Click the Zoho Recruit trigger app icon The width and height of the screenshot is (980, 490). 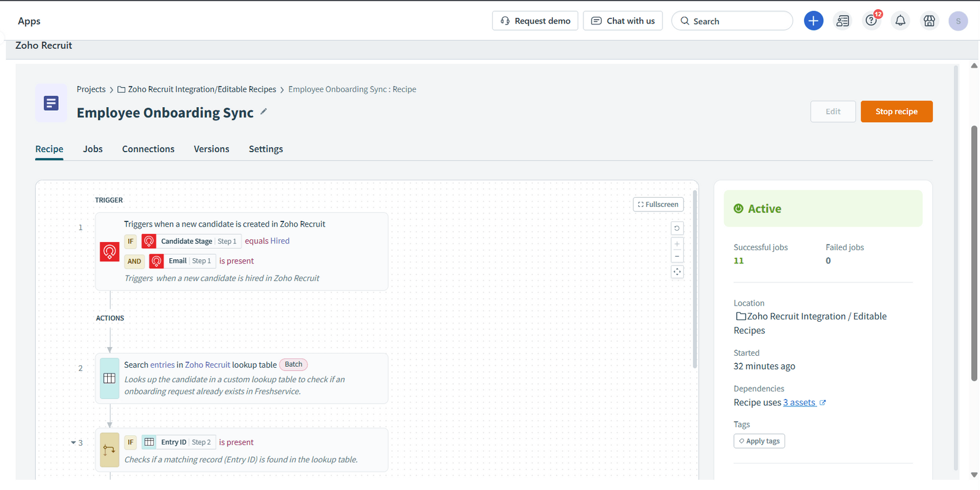pyautogui.click(x=110, y=251)
